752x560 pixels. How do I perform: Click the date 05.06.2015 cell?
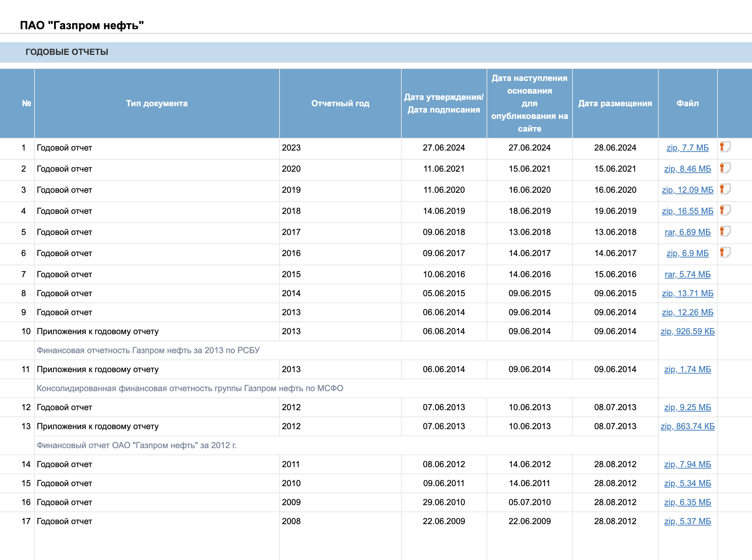[444, 293]
